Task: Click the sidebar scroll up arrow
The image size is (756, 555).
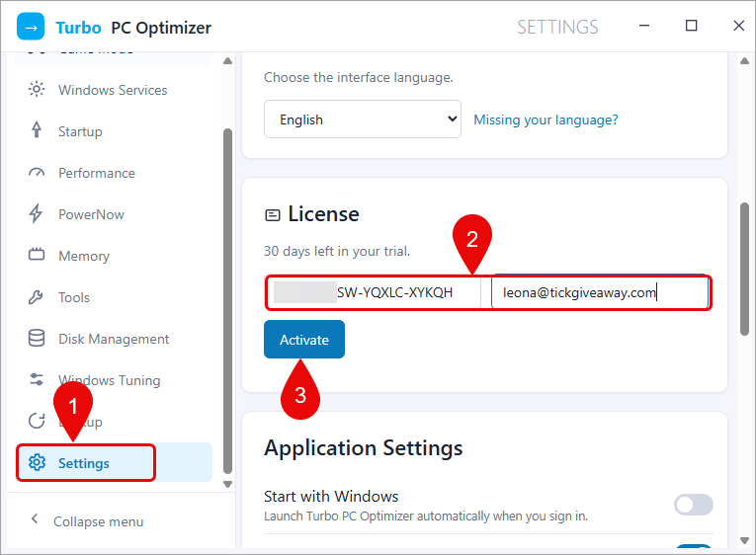Action: coord(228,61)
